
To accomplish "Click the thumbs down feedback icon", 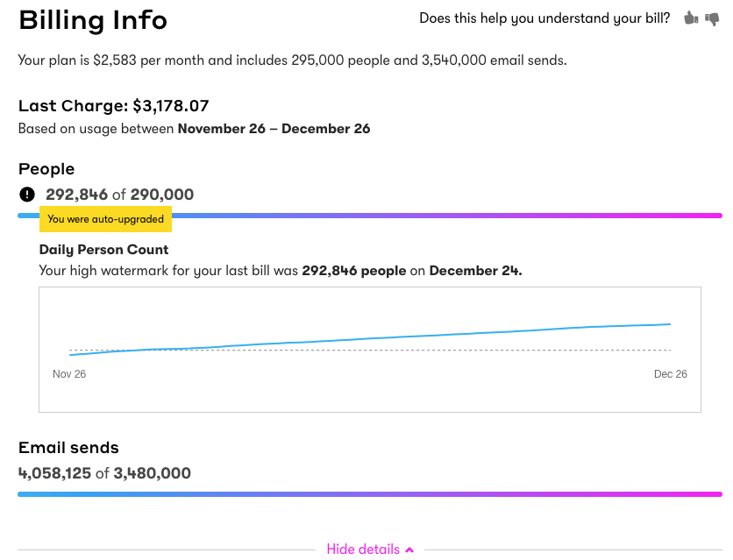I will [712, 18].
